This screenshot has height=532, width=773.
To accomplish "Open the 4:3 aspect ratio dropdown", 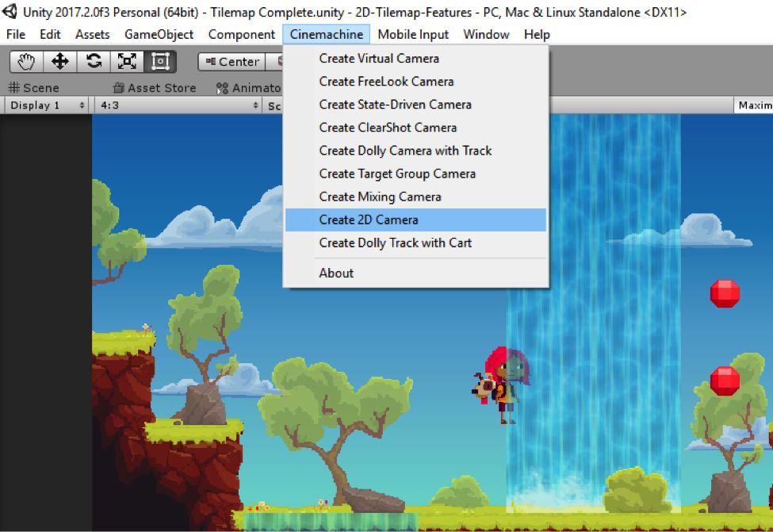I will tap(178, 105).
